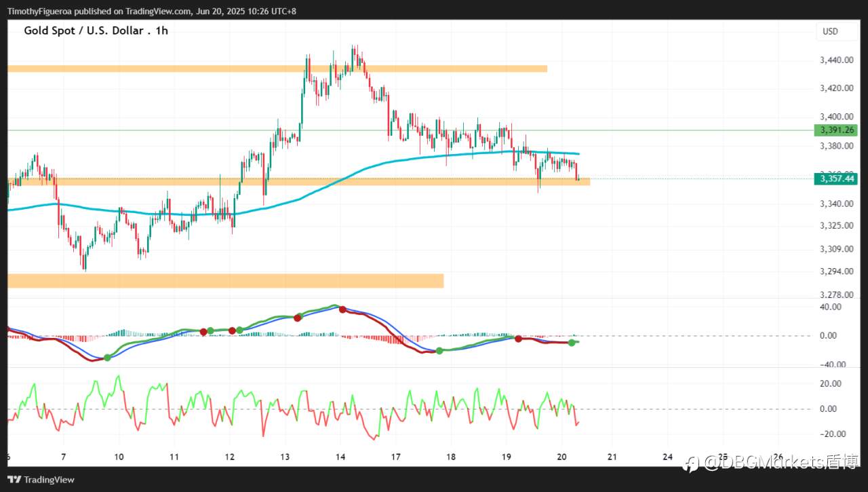This screenshot has width=868, height=492.
Task: Select date 17 on the time axis
Action: point(395,457)
